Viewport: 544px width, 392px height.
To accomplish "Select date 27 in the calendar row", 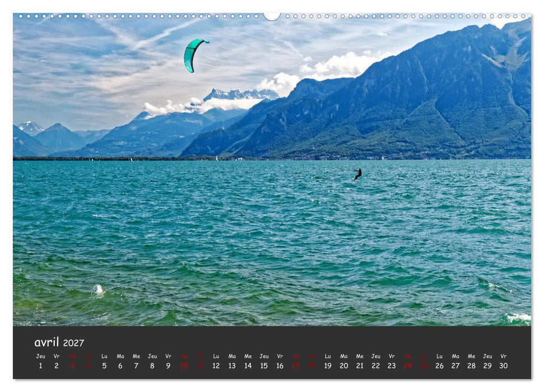I will [x=455, y=366].
